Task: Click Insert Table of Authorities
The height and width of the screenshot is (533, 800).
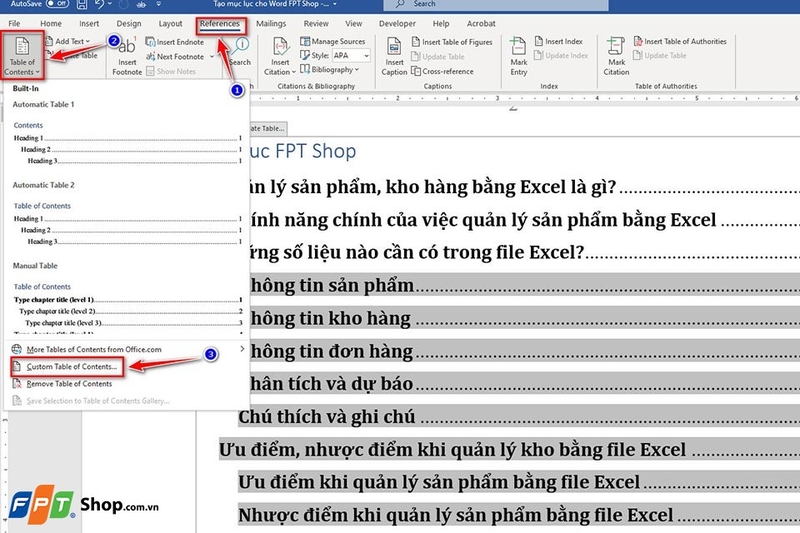Action: [x=680, y=41]
